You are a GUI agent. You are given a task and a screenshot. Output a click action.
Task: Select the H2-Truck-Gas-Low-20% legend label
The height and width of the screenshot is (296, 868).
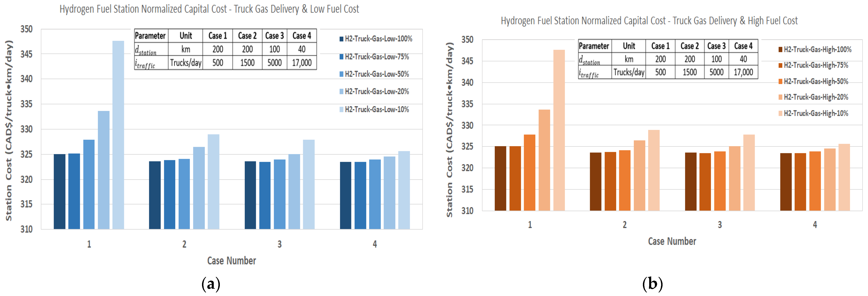click(377, 92)
